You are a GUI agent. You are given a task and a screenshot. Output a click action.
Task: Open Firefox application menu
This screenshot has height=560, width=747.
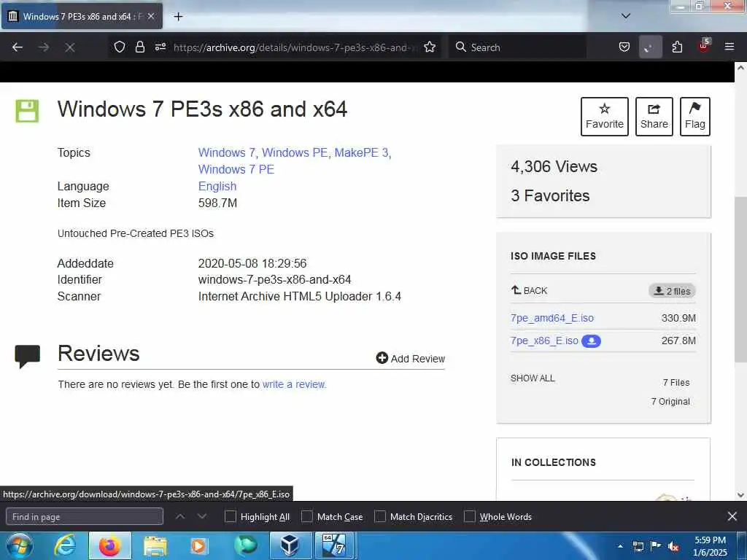click(729, 47)
